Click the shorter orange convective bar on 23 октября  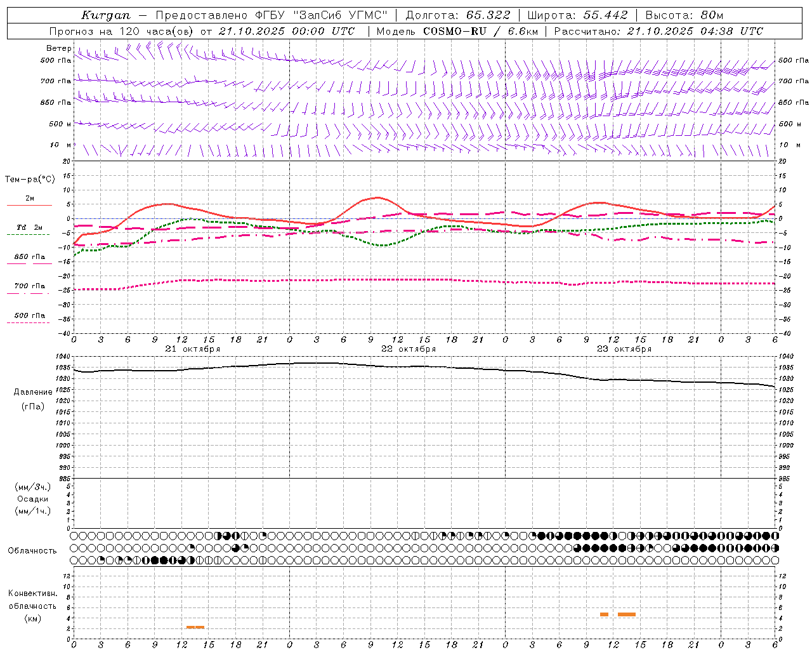tap(604, 614)
